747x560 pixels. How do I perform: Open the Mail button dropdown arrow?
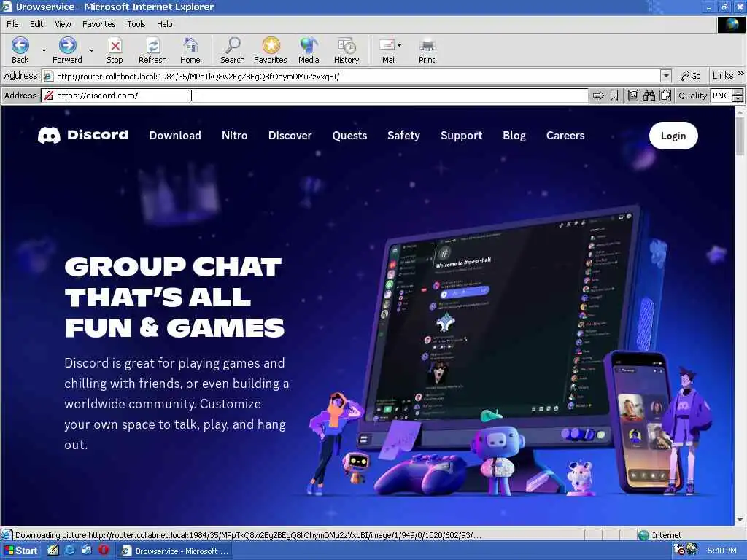pos(399,45)
